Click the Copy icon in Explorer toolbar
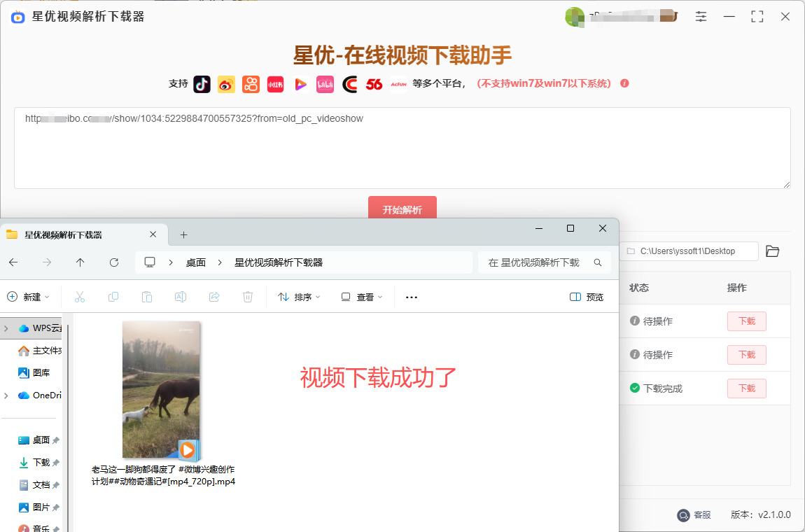Screen dimensions: 805x532 coord(113,297)
